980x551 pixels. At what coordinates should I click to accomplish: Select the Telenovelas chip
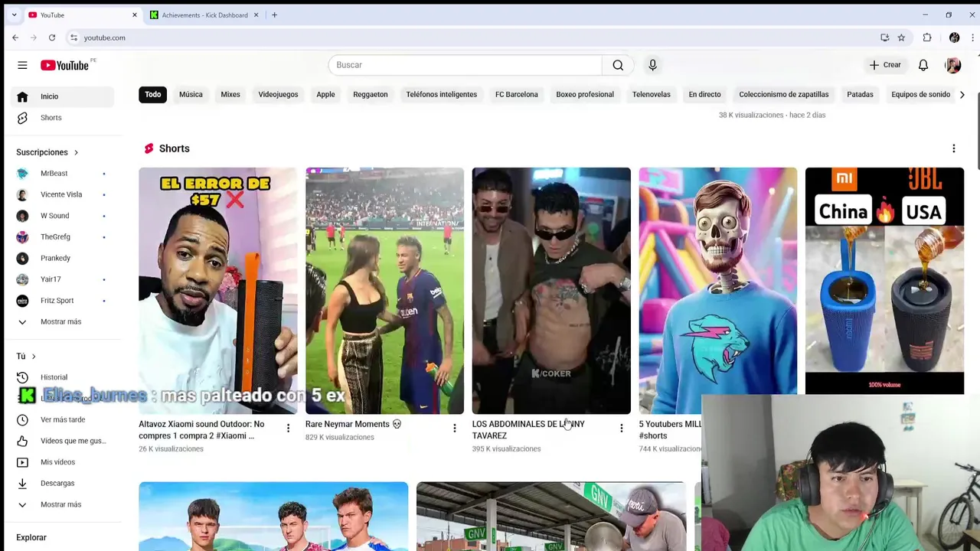(652, 95)
